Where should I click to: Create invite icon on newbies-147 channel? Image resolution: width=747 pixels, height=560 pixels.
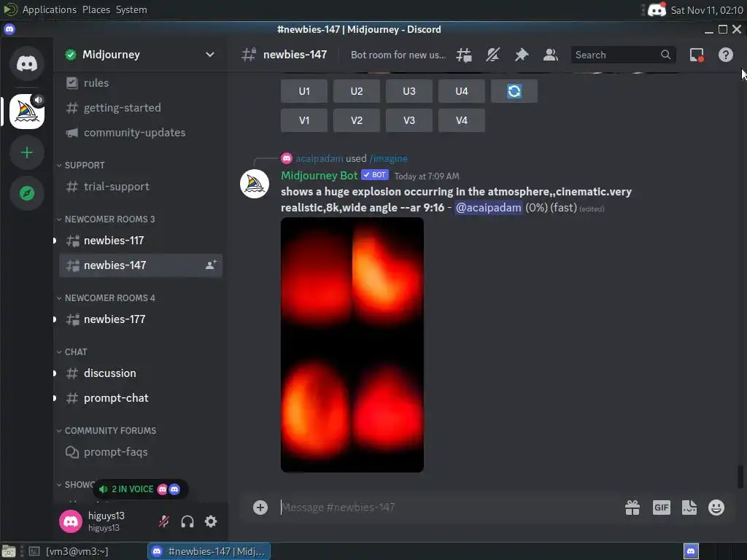[x=211, y=265]
